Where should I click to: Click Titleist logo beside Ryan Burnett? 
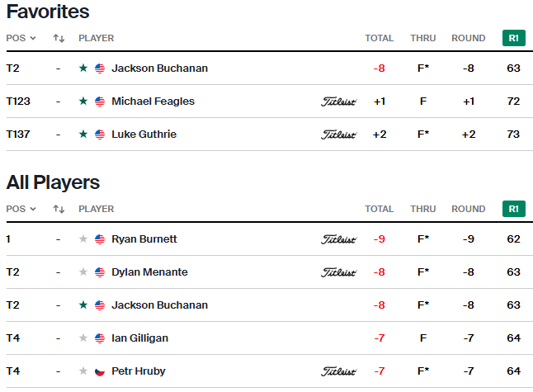[338, 239]
